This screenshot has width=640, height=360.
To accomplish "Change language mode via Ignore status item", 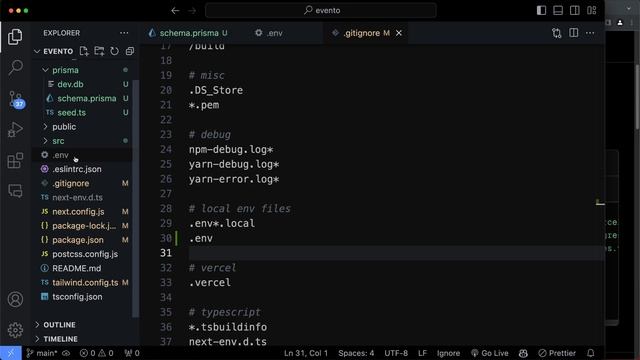I will (448, 353).
